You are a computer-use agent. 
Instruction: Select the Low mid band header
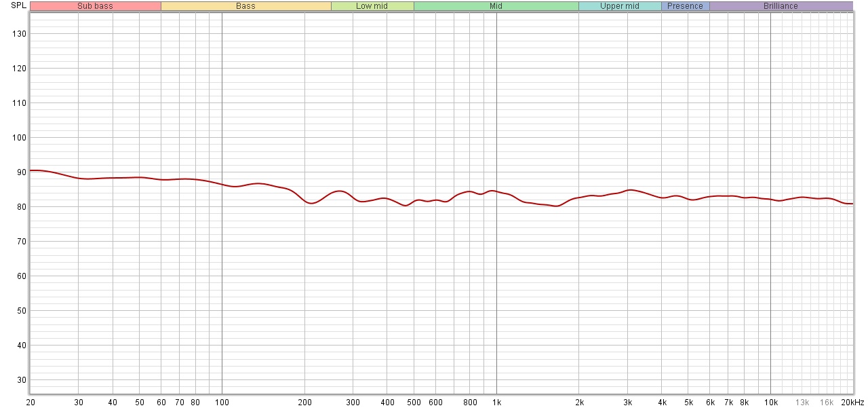pyautogui.click(x=372, y=6)
